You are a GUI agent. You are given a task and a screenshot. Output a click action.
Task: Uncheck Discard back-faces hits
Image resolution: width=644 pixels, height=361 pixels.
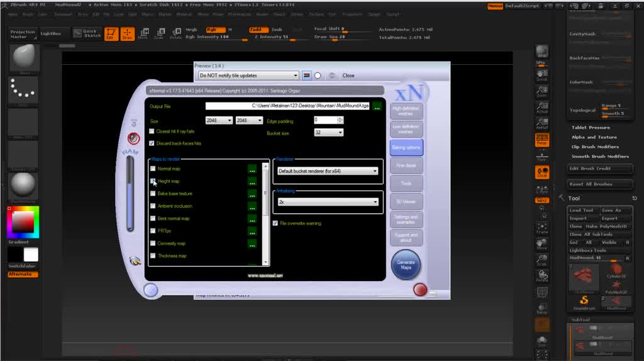pyautogui.click(x=152, y=143)
